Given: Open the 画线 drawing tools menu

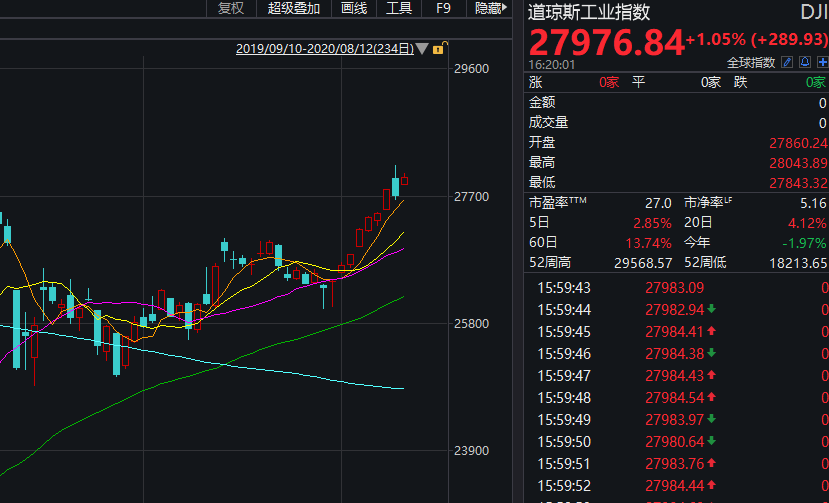Looking at the screenshot, I should (354, 8).
